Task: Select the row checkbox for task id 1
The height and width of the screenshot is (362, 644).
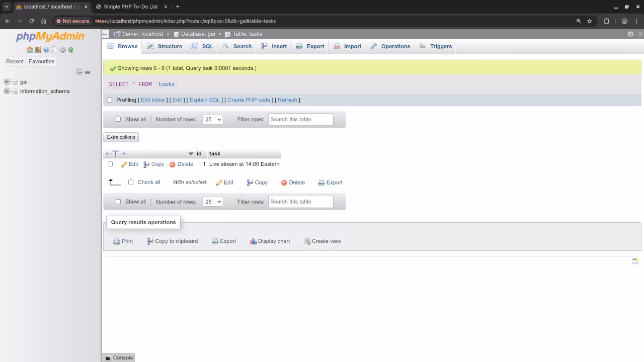Action: click(110, 164)
